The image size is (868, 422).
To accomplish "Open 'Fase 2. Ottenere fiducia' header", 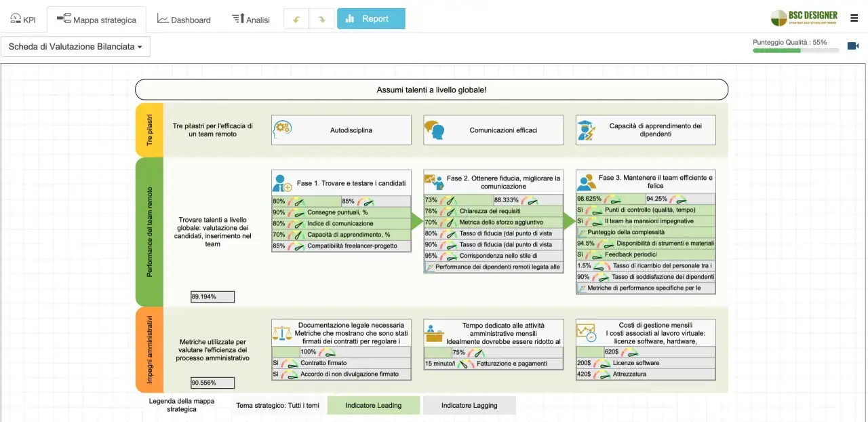I will 504,182.
